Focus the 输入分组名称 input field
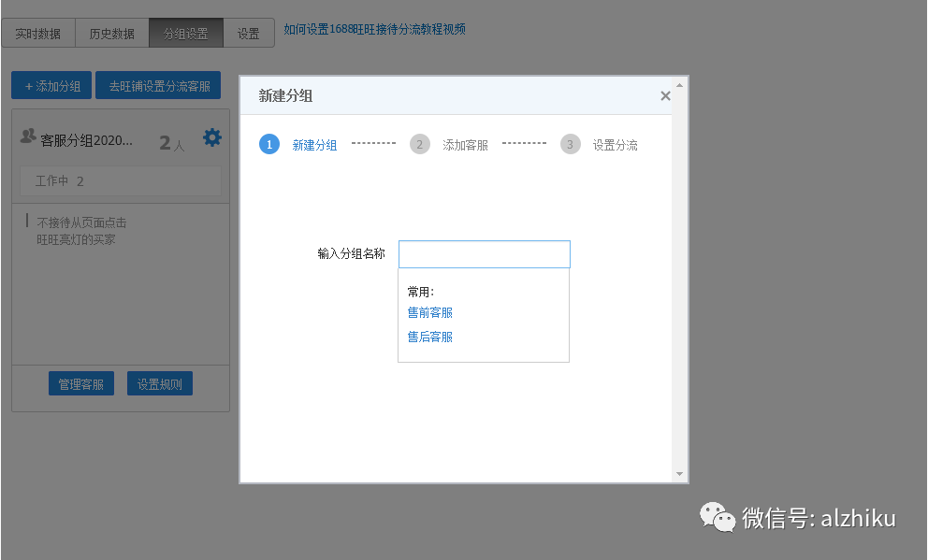The height and width of the screenshot is (560, 928). point(485,254)
